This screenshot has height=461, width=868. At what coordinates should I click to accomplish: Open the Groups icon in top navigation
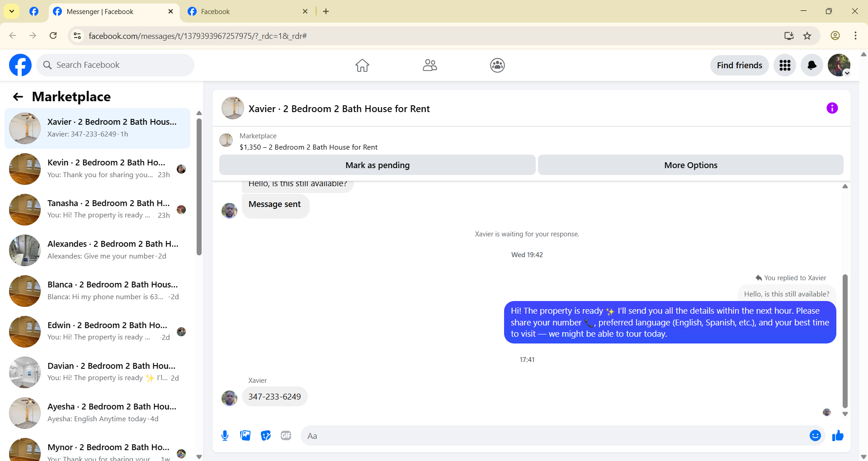pos(497,65)
